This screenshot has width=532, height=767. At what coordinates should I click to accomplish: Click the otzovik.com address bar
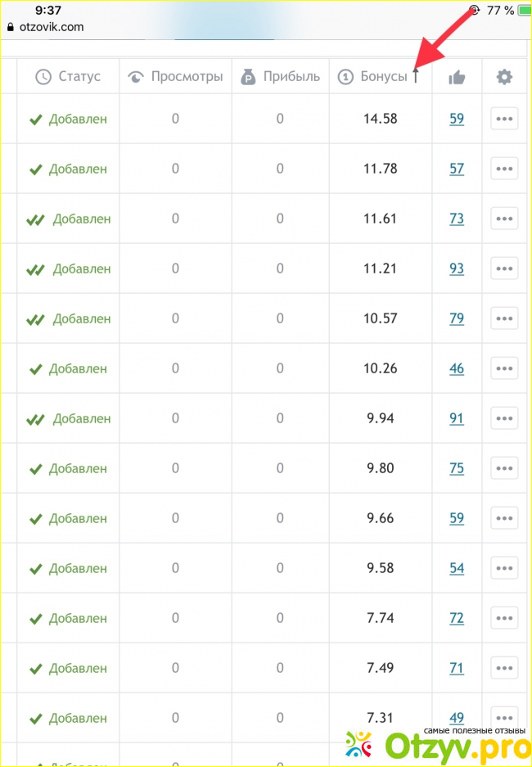point(51,27)
